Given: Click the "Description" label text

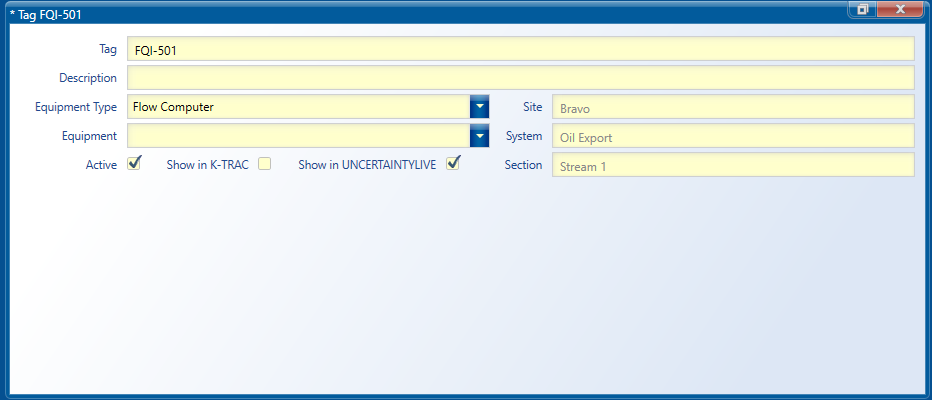Looking at the screenshot, I should tap(88, 78).
